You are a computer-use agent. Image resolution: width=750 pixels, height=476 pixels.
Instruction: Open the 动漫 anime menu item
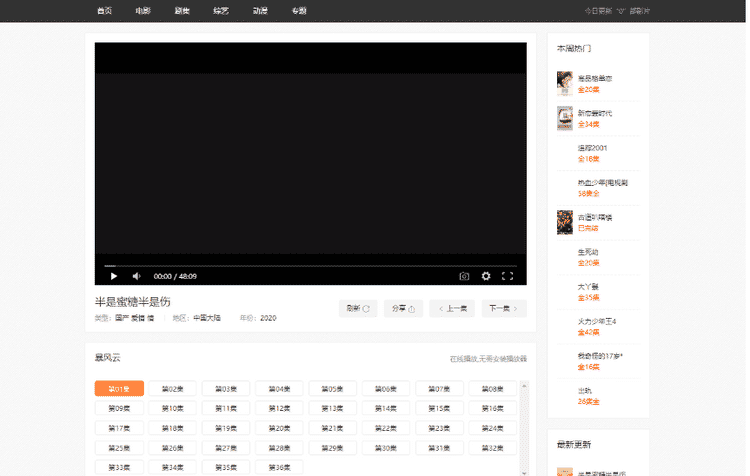(260, 11)
